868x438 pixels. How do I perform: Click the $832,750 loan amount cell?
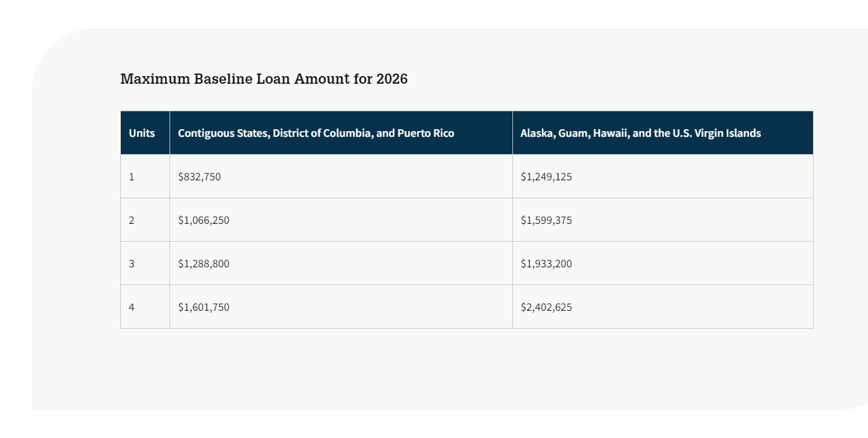pyautogui.click(x=200, y=176)
